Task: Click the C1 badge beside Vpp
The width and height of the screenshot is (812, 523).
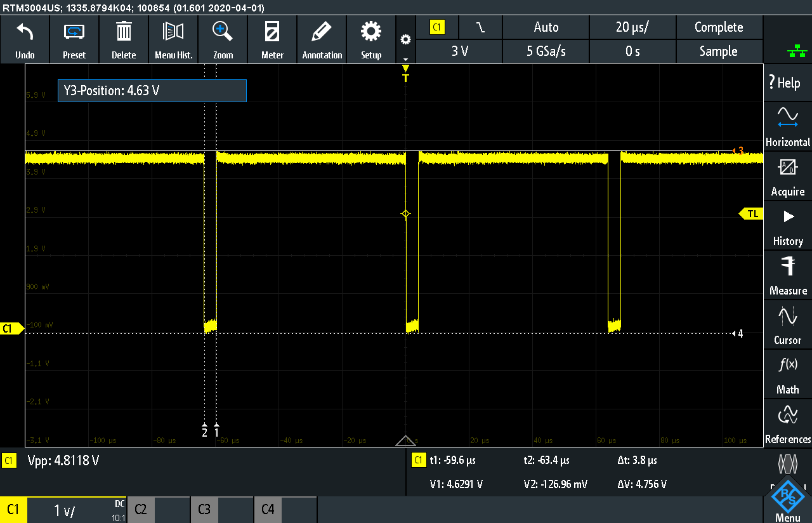Action: [x=9, y=461]
